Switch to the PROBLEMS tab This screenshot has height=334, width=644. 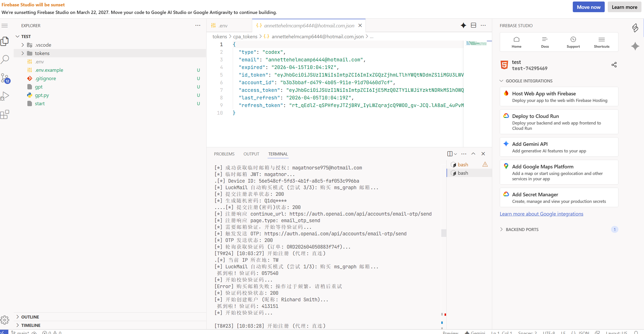click(224, 154)
